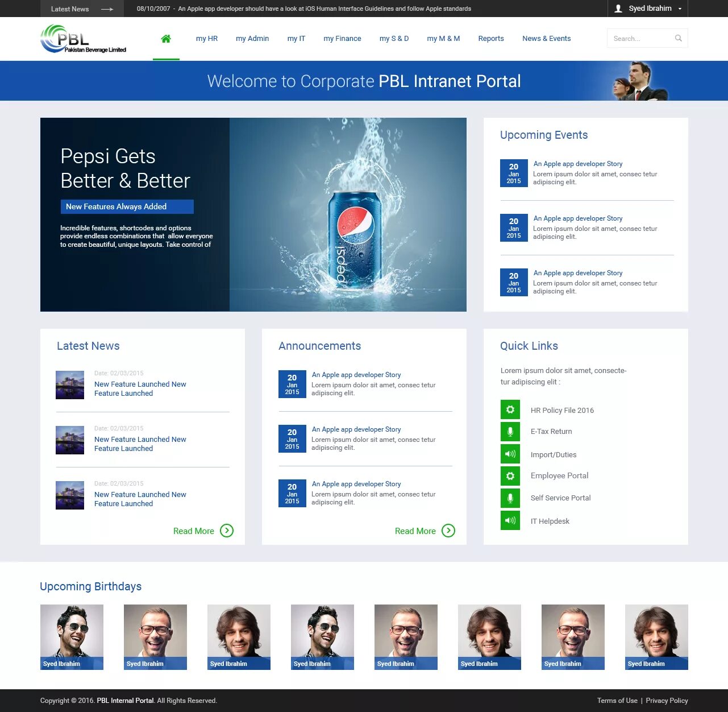
Task: Click speaker icon next to IT Helpdesk
Action: [510, 520]
